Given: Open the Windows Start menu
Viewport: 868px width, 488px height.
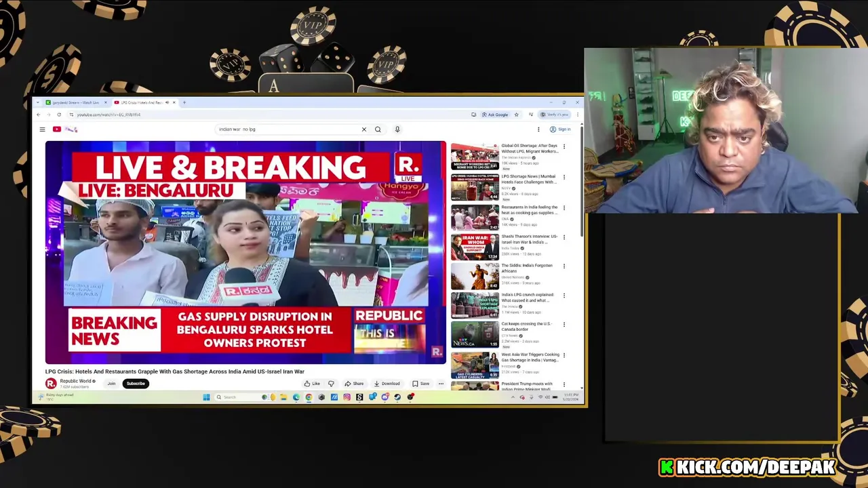Looking at the screenshot, I should [206, 397].
